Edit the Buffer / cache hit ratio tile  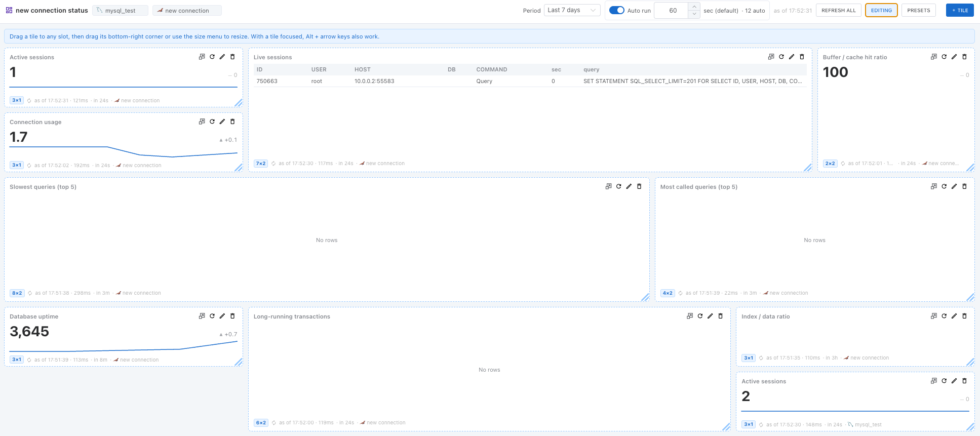954,57
